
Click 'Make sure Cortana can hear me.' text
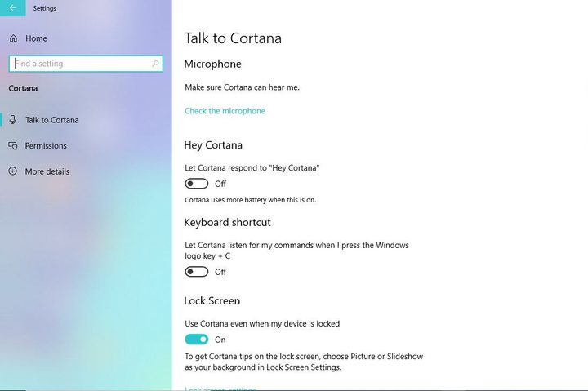point(243,87)
